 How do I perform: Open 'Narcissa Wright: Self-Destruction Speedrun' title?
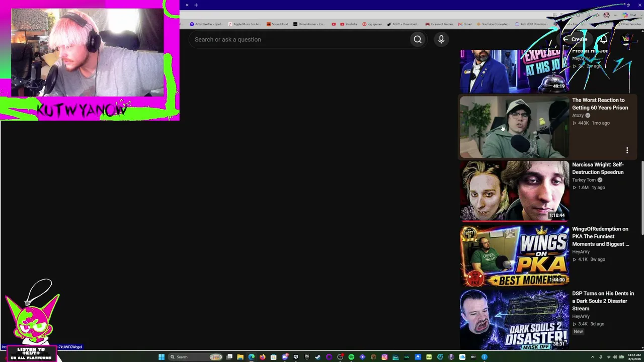tap(598, 168)
